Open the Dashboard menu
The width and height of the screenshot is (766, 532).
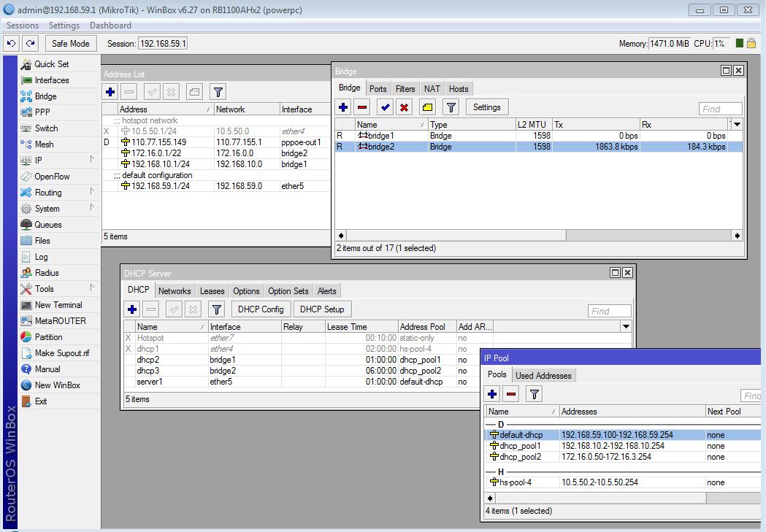[110, 26]
